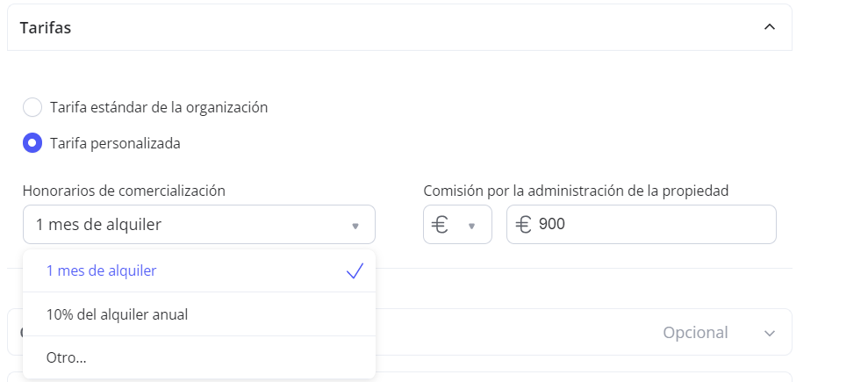
Task: Click 'Comisión por la administración de la propiedad' label
Action: click(x=576, y=191)
